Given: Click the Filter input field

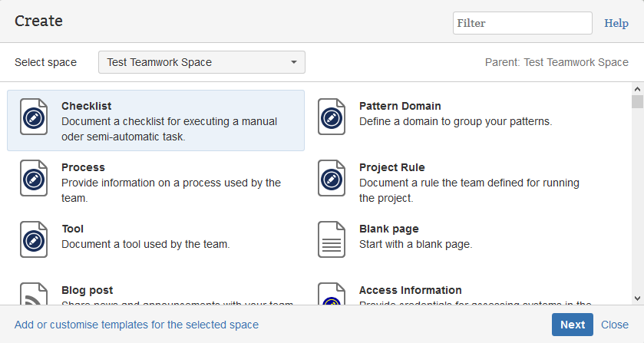Looking at the screenshot, I should pyautogui.click(x=522, y=23).
